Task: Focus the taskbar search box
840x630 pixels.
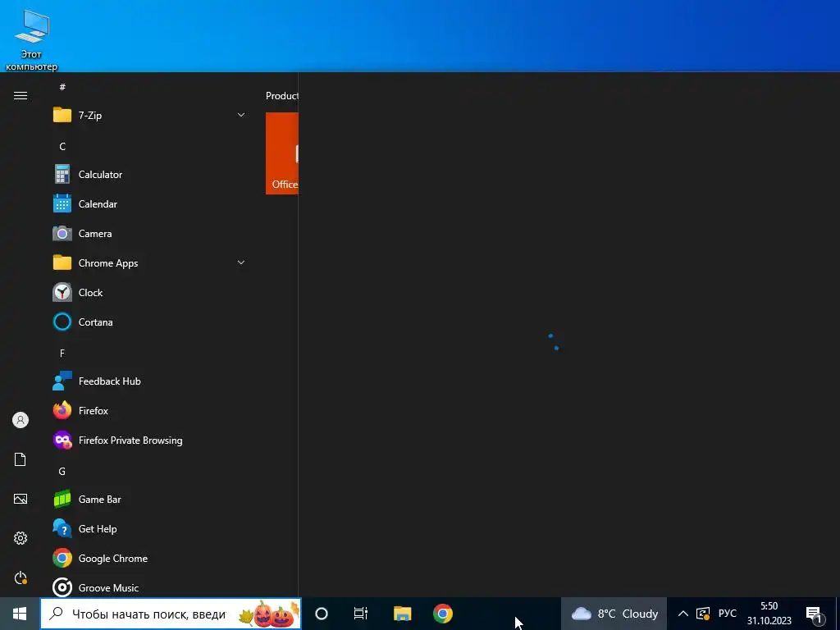Action: coord(171,614)
